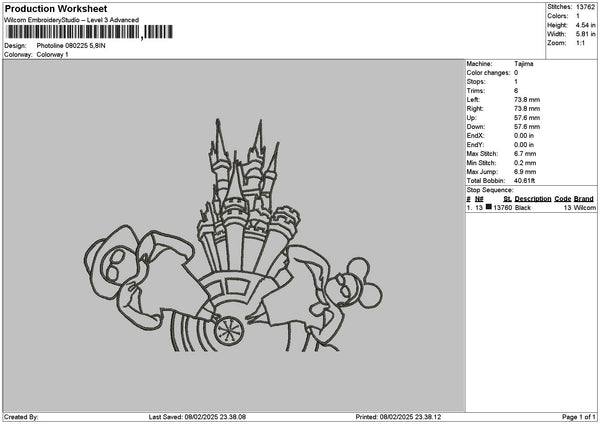This screenshot has width=600, height=424.
Task: Click the EndY 0.00 in value
Action: pyautogui.click(x=524, y=145)
